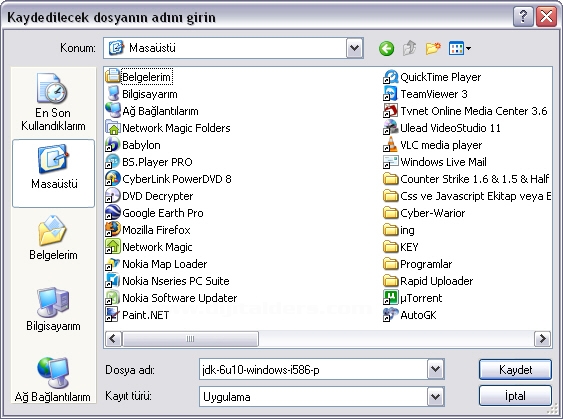The width and height of the screenshot is (563, 419).
Task: Select the Babylon shortcut icon
Action: [113, 145]
